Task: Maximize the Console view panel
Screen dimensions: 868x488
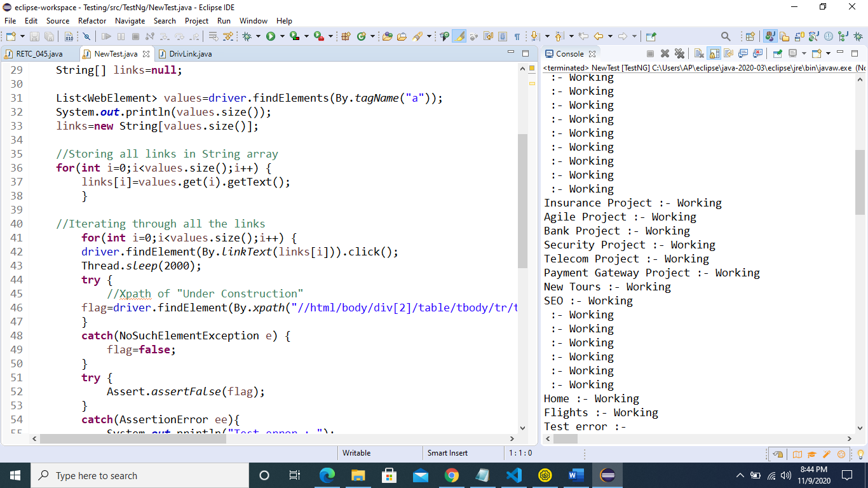Action: 855,53
